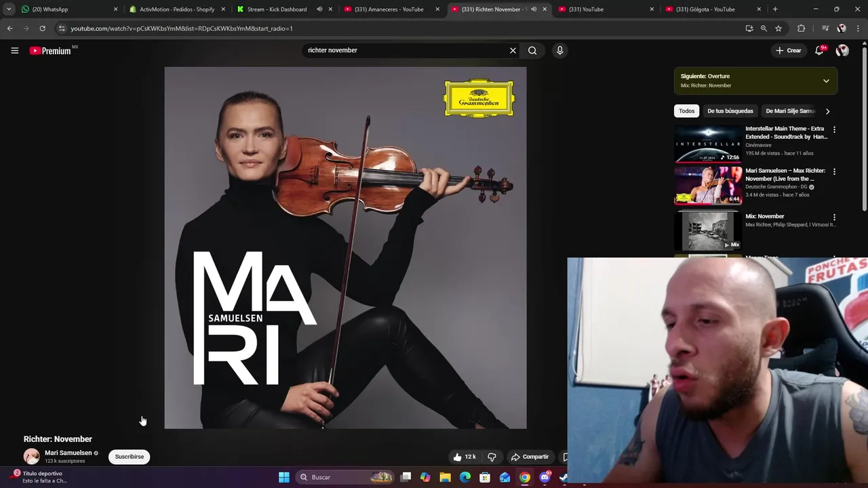Open options for Mix: November entry

point(834,217)
